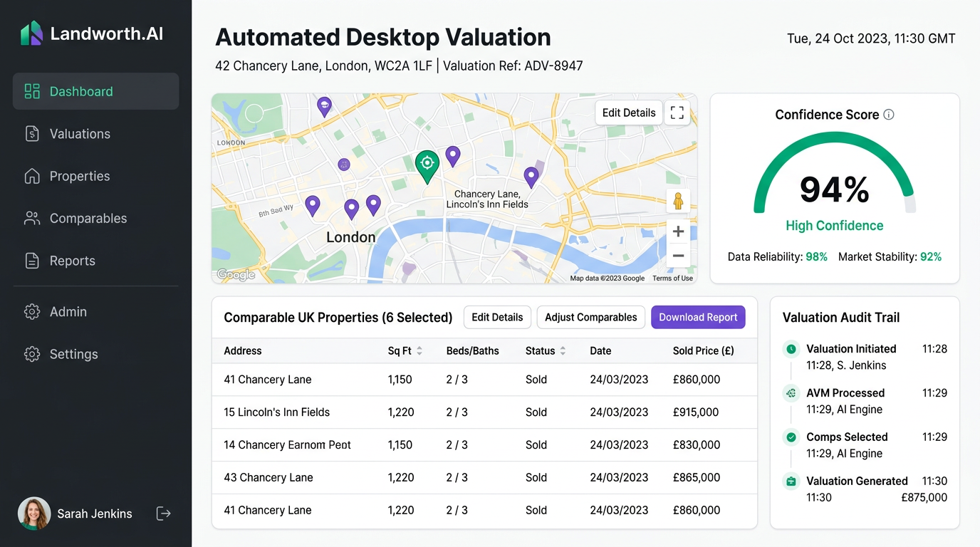Select the Valuations sidebar icon
Screen dimensions: 980x547
tap(31, 133)
